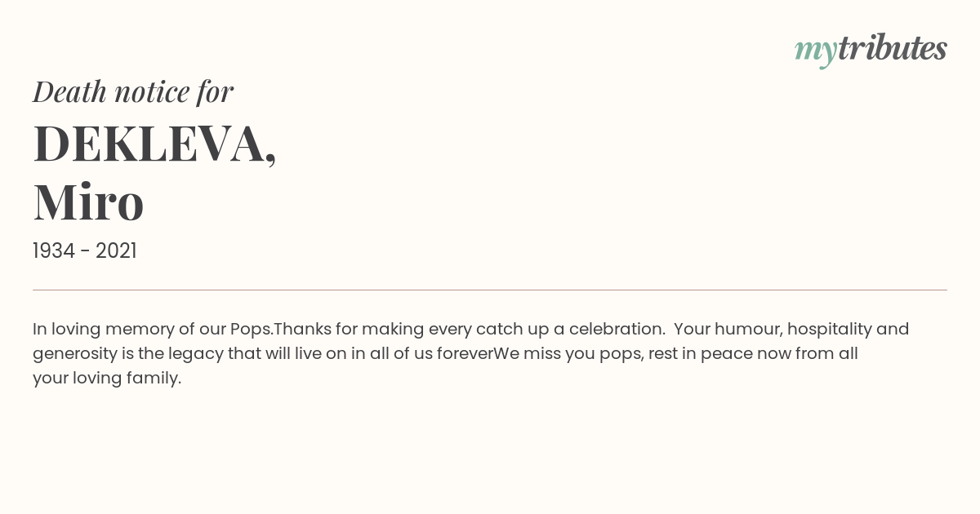The image size is (980, 514).
Task: Select the death year 2021
Action: click(x=116, y=251)
